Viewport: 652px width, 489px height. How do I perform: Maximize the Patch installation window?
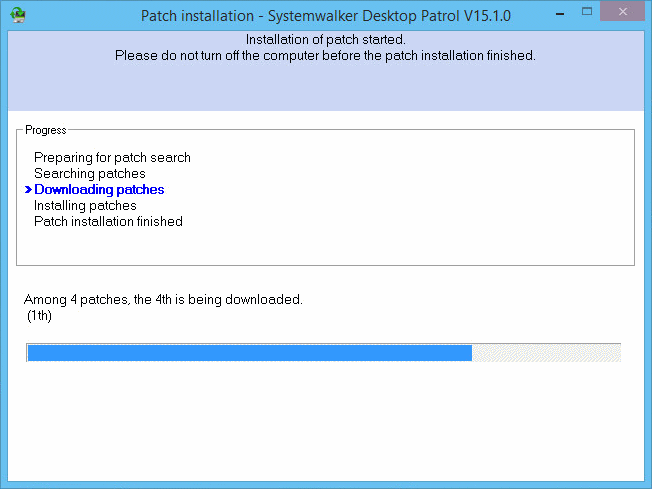tap(587, 12)
